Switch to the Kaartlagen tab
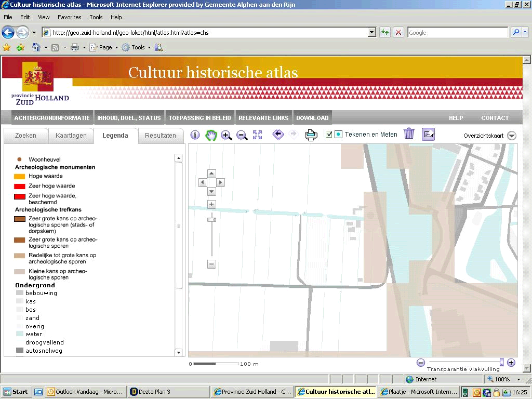The height and width of the screenshot is (399, 532). click(71, 136)
